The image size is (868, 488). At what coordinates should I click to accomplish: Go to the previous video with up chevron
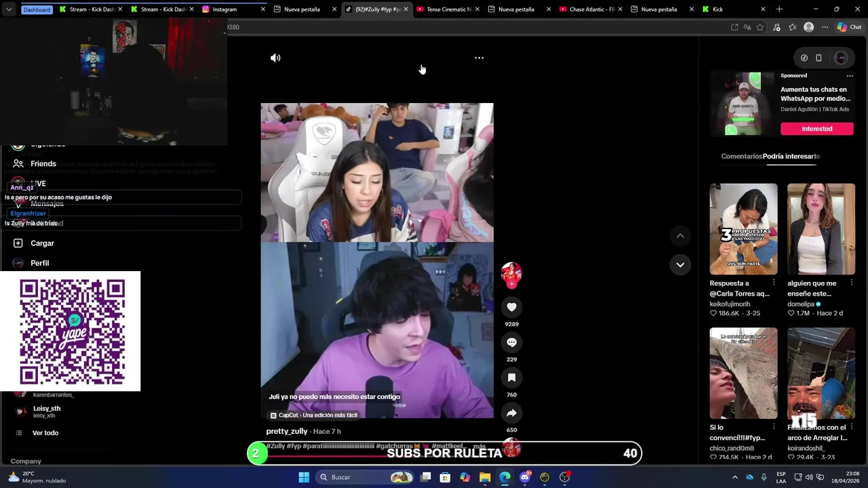tap(680, 236)
